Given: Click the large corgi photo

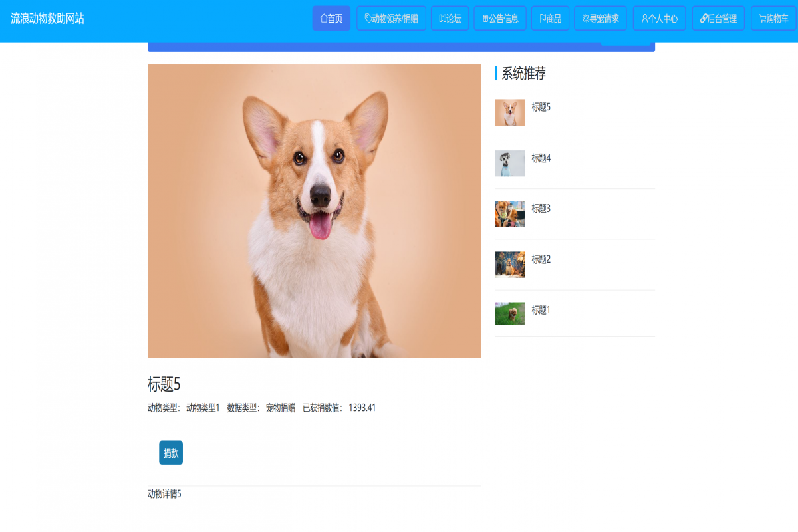Looking at the screenshot, I should (314, 211).
